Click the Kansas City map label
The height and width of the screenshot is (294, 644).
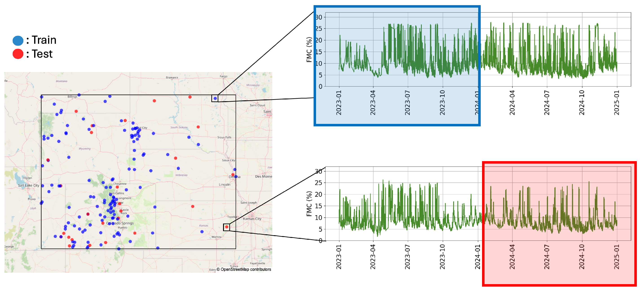tap(252, 219)
